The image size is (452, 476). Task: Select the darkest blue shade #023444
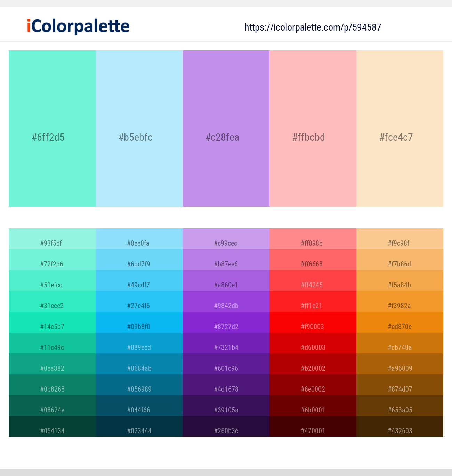[139, 430]
